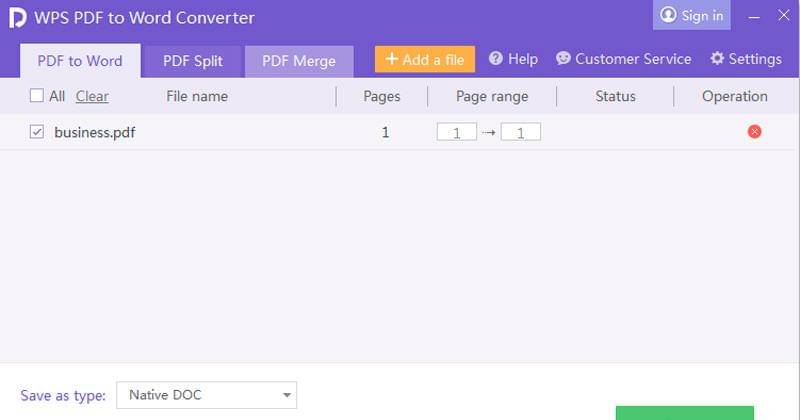Open Customer Service chat icon
Viewport: 800px width, 420px height.
coord(563,59)
